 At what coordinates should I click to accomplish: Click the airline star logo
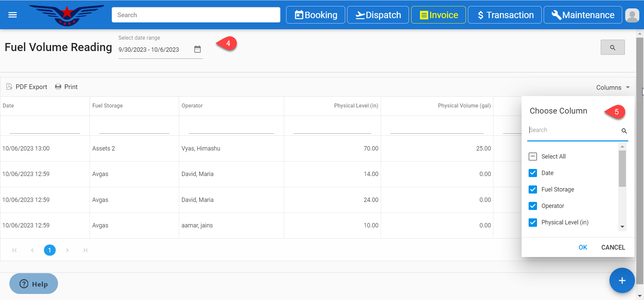coord(67,15)
